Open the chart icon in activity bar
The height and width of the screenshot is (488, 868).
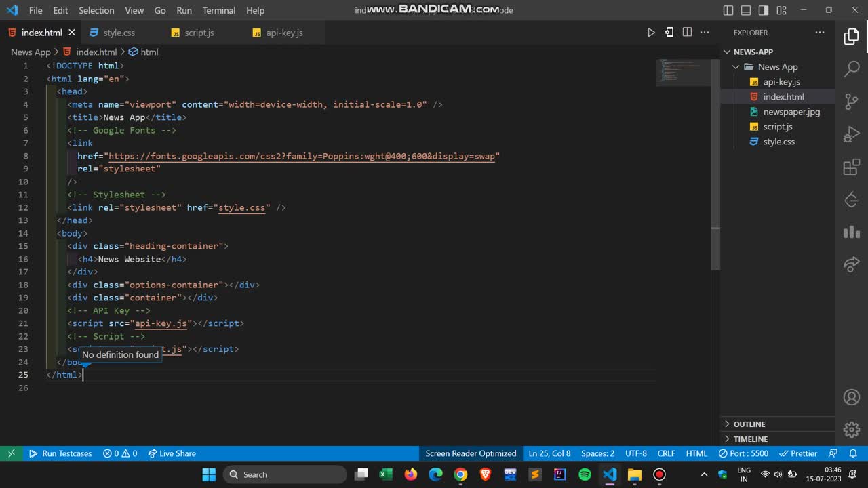(852, 232)
